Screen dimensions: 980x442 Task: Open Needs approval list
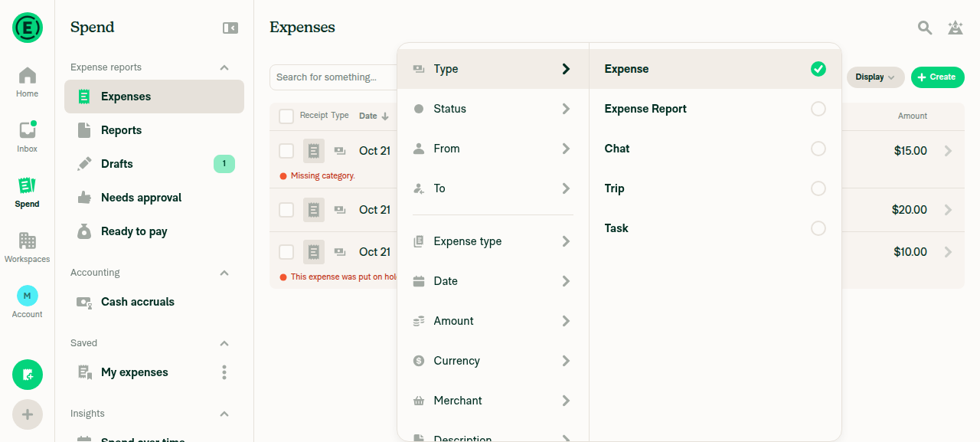[x=154, y=198]
